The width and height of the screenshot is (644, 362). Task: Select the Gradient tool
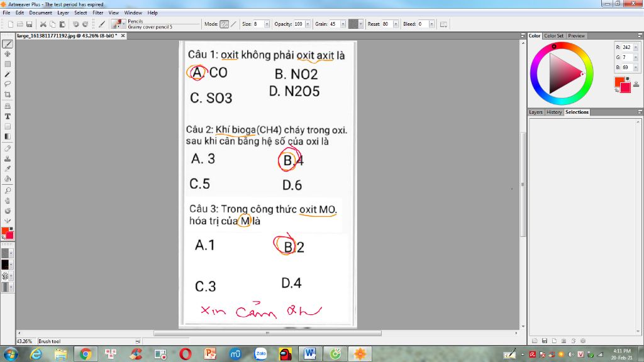point(8,136)
